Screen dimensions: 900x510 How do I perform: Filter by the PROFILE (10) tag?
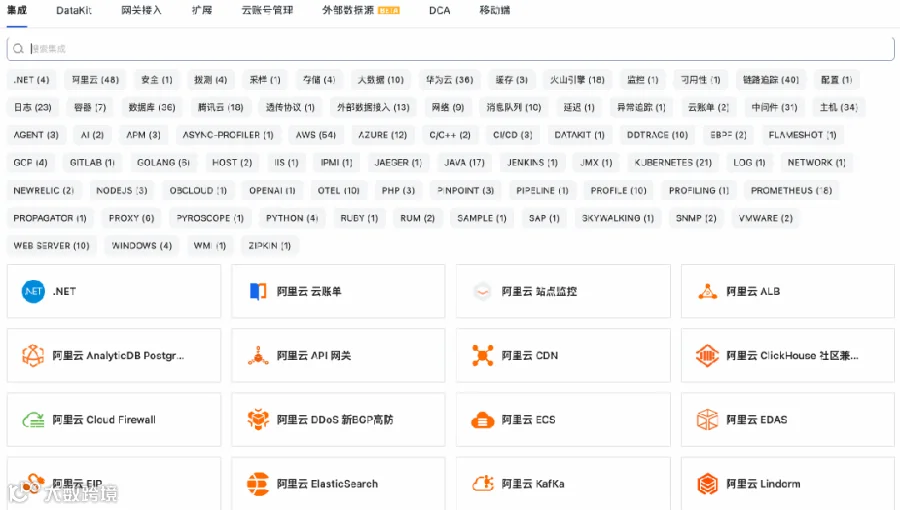[x=618, y=190]
